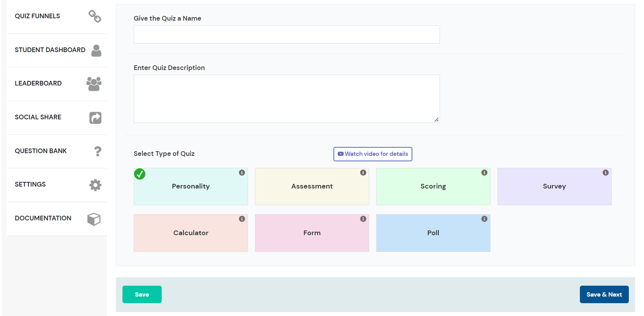Viewport: 644px width, 316px height.
Task: Choose the Form quiz type
Action: (312, 233)
